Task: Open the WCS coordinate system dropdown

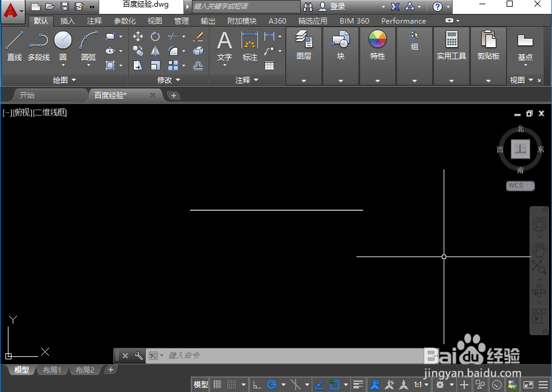Action: pyautogui.click(x=521, y=186)
